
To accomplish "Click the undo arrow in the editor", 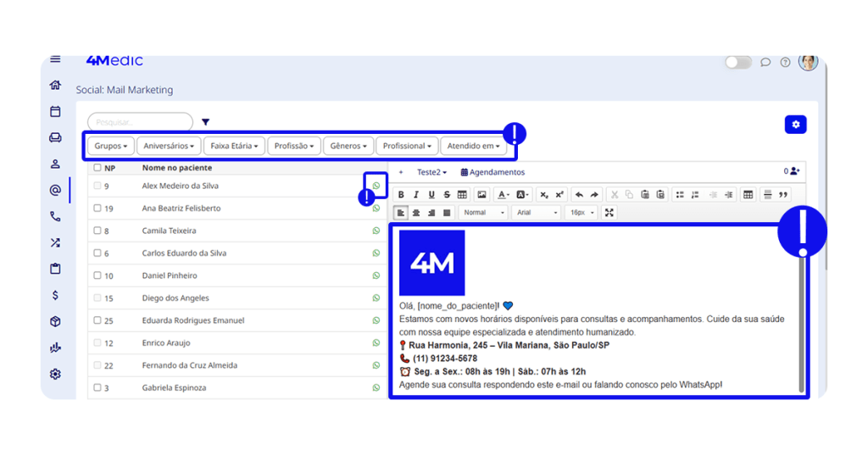I will pyautogui.click(x=578, y=195).
